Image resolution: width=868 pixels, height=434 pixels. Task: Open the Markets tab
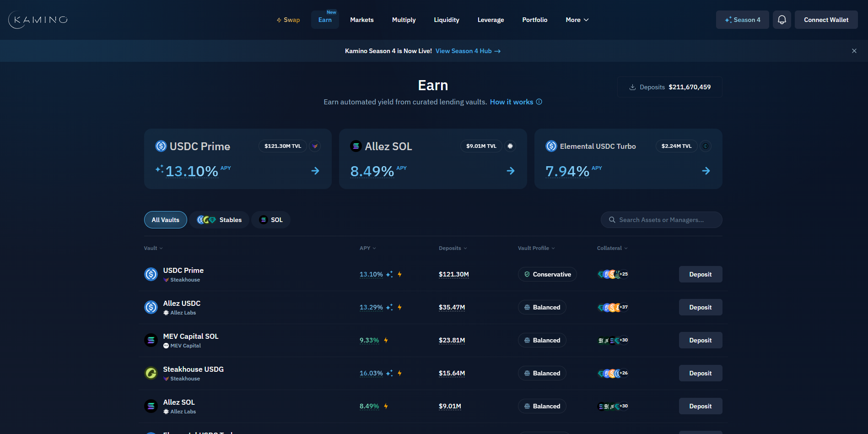361,20
